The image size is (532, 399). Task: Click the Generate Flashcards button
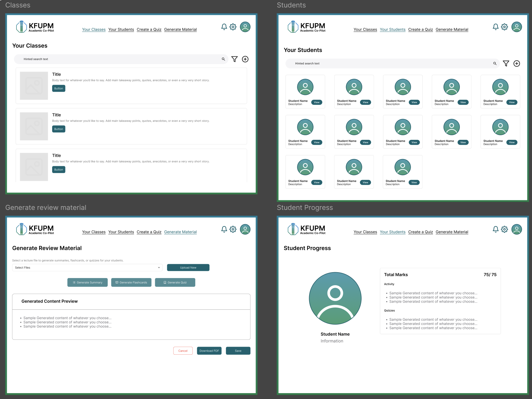click(131, 282)
